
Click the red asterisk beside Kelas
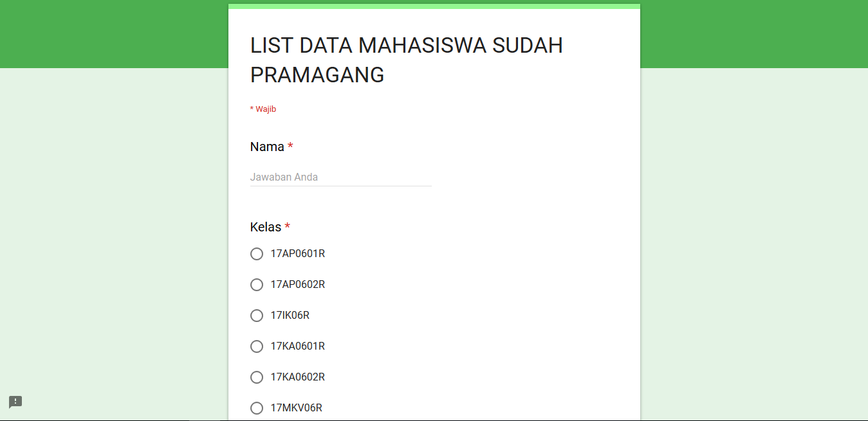(288, 226)
